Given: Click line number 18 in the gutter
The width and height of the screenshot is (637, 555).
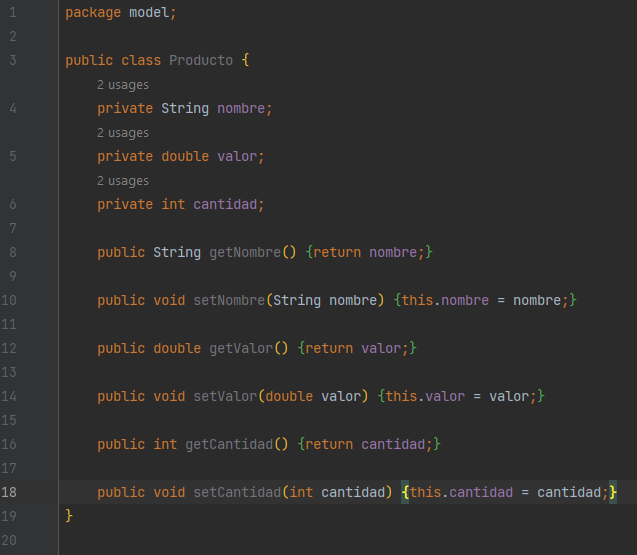Looking at the screenshot, I should point(9,492).
